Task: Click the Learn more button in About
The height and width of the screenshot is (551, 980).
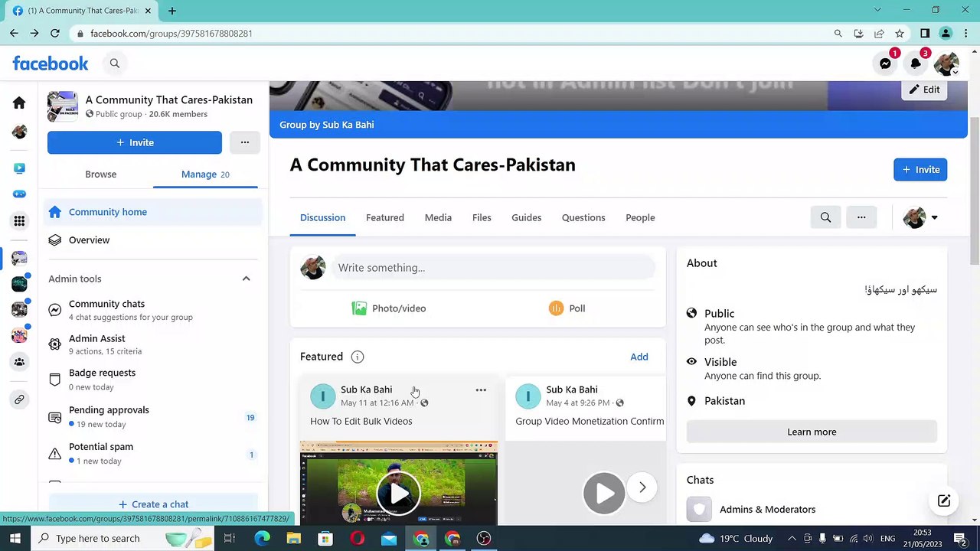Action: [812, 432]
